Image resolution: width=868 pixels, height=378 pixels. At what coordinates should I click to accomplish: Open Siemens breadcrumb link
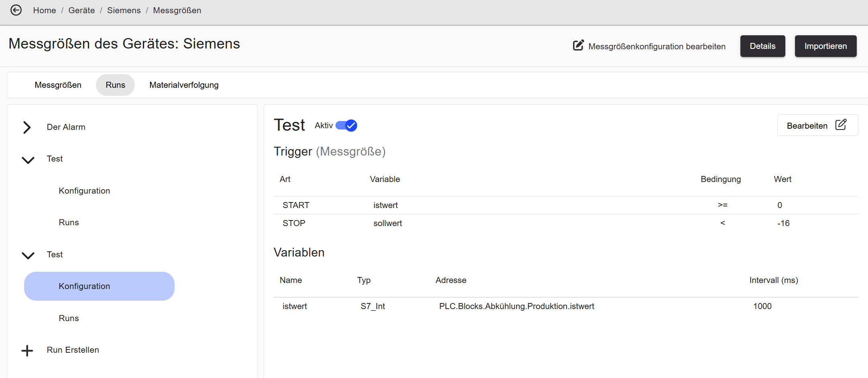124,10
